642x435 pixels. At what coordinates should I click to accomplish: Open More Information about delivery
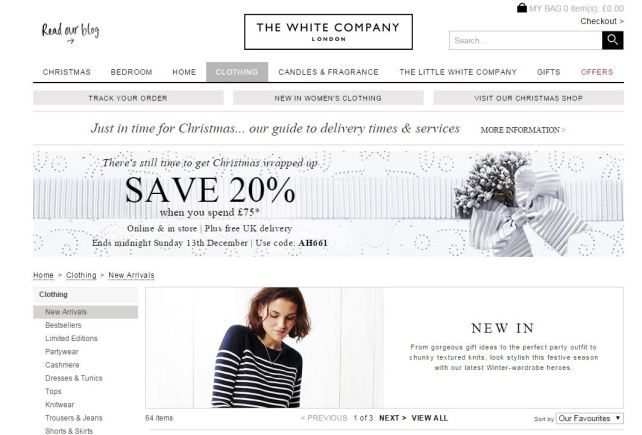(x=523, y=130)
